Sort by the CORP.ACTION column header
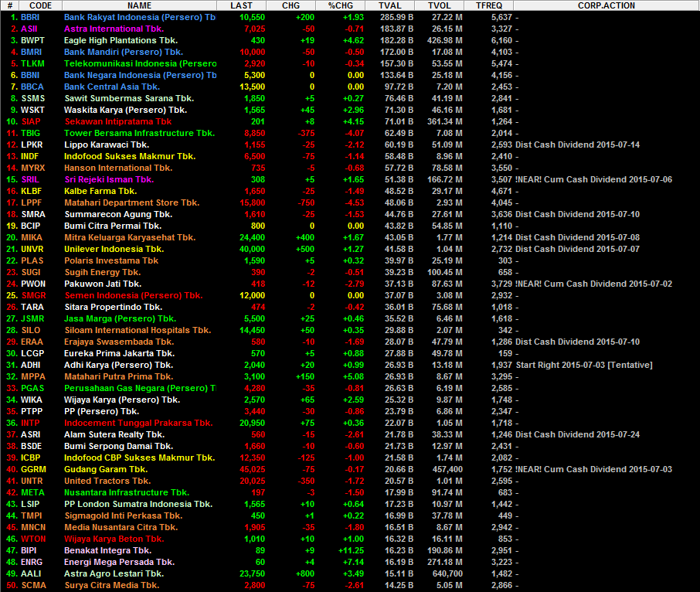 click(x=607, y=5)
